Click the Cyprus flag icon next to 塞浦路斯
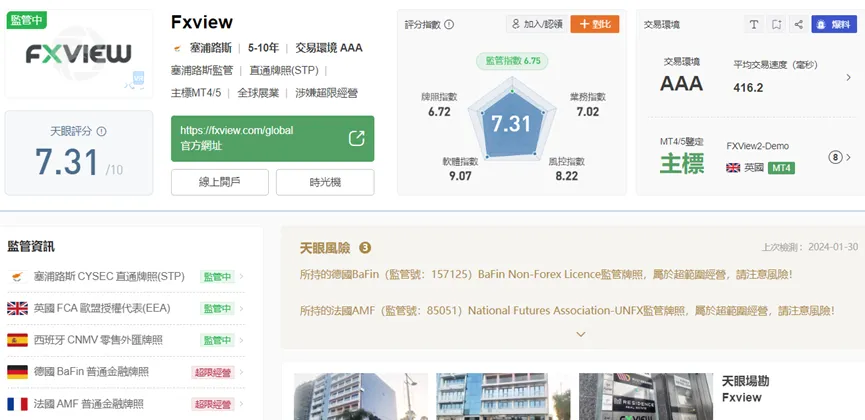 tap(178, 49)
